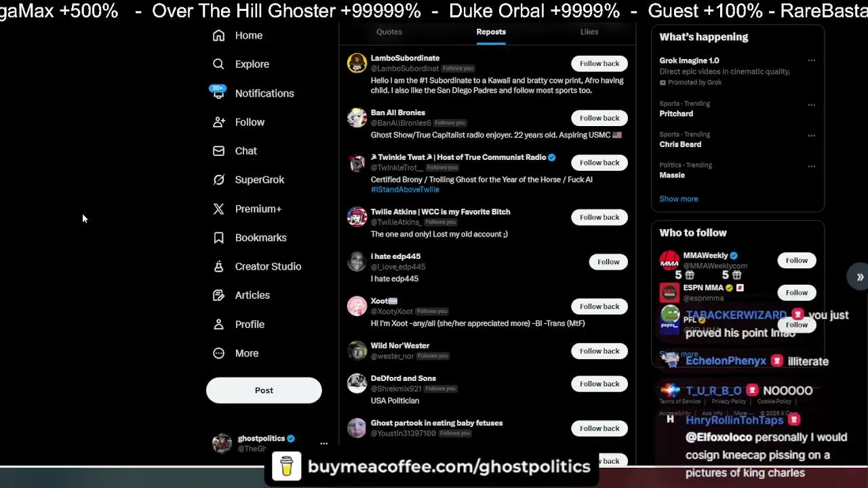
Task: Click the Show more trends link
Action: (679, 199)
